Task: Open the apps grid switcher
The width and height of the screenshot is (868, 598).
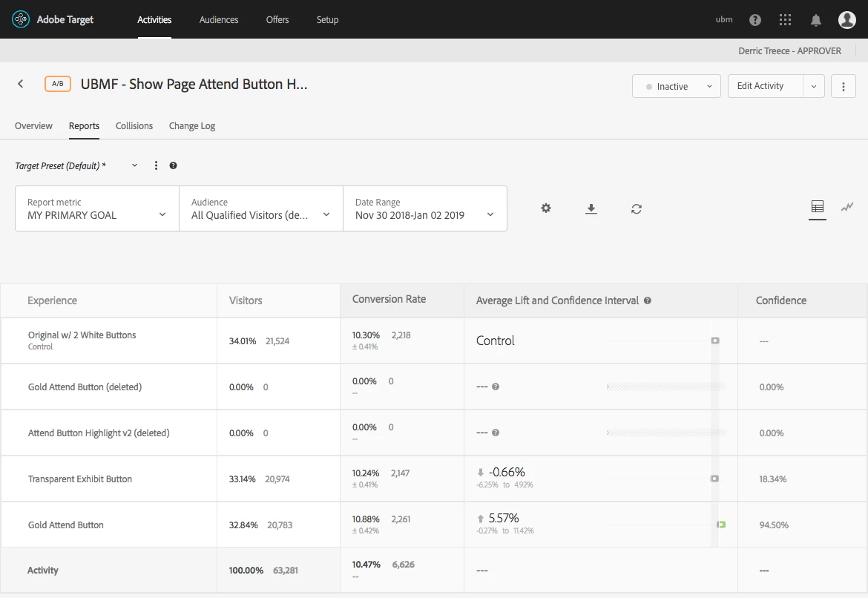Action: point(785,20)
